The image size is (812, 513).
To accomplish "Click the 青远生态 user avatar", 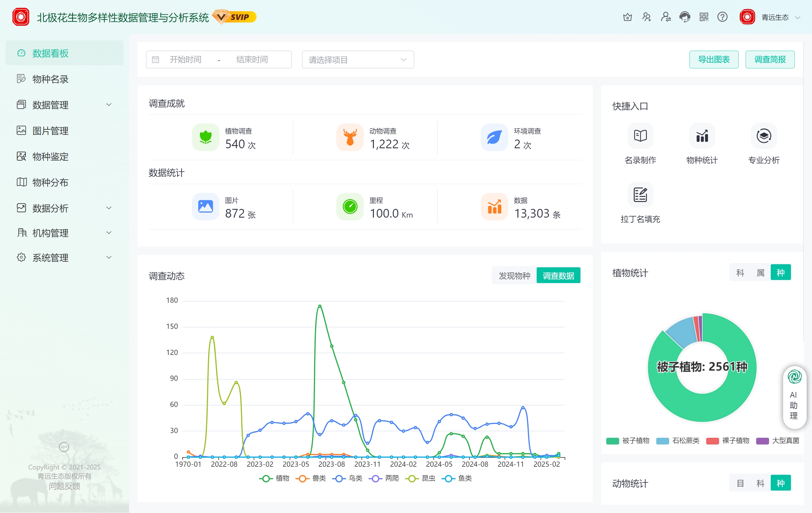I will [x=747, y=17].
